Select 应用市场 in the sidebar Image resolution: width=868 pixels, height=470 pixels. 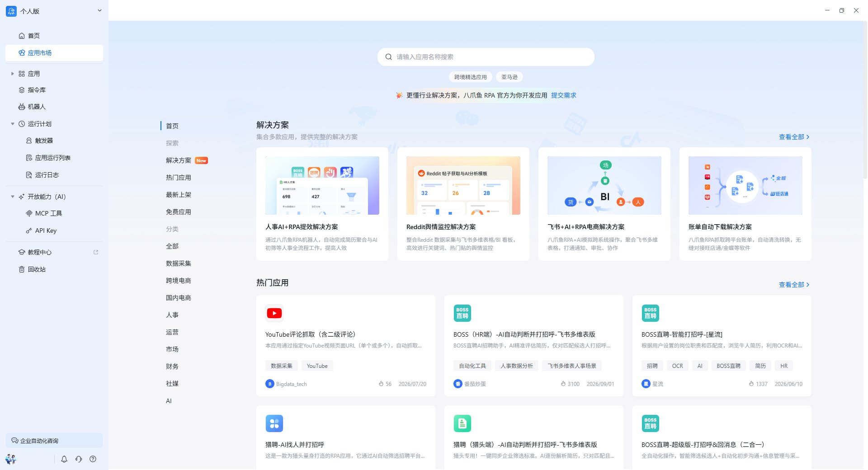54,53
